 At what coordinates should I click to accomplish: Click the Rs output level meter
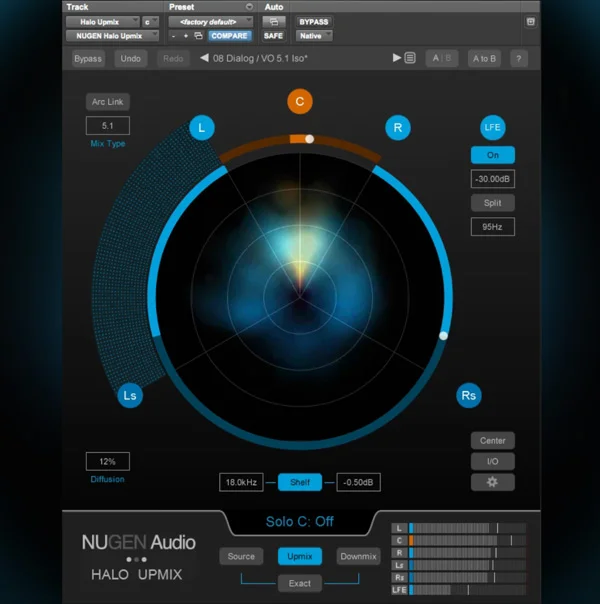point(468,577)
